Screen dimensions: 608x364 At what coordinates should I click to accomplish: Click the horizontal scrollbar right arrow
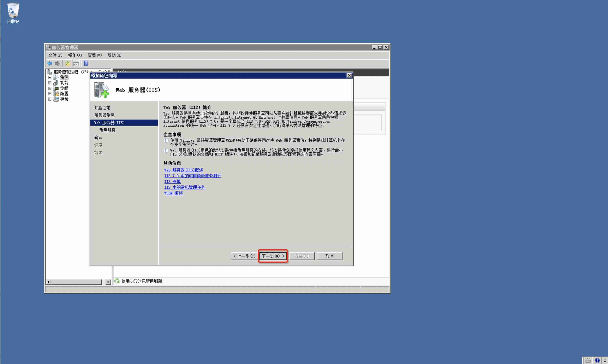coord(108,282)
